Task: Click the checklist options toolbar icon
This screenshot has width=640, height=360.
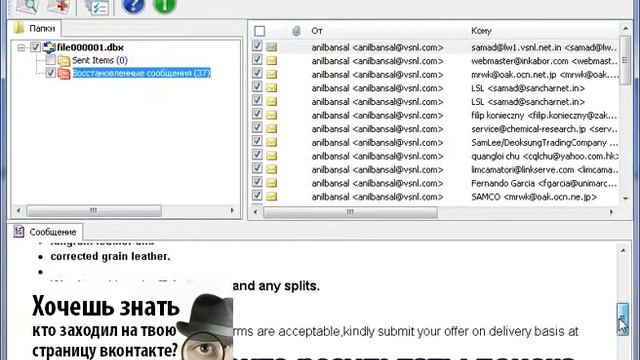Action: coord(96,7)
